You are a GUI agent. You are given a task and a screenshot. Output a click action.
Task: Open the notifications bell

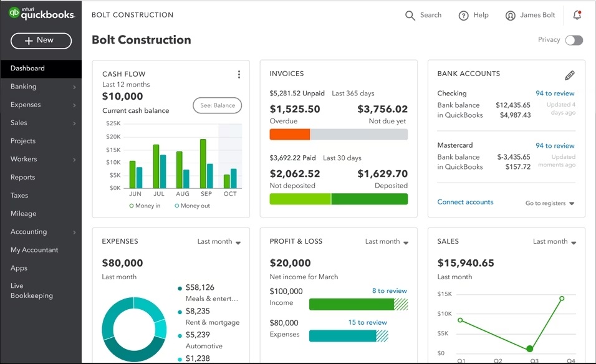(x=577, y=16)
